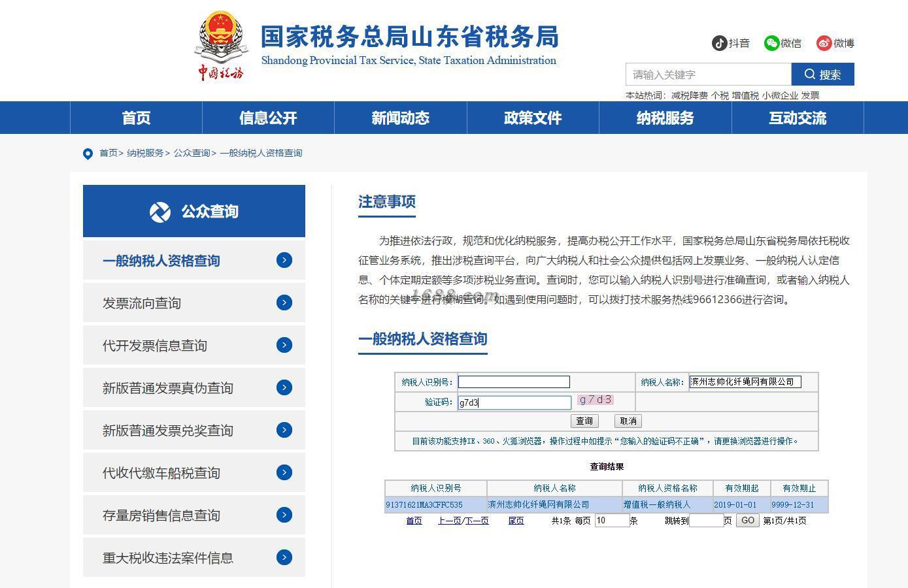908x588 pixels.
Task: Focus the 验证码 input field
Action: (514, 402)
